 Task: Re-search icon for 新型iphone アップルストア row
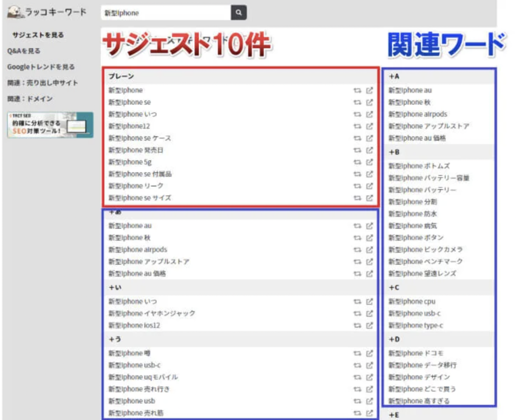(x=358, y=262)
